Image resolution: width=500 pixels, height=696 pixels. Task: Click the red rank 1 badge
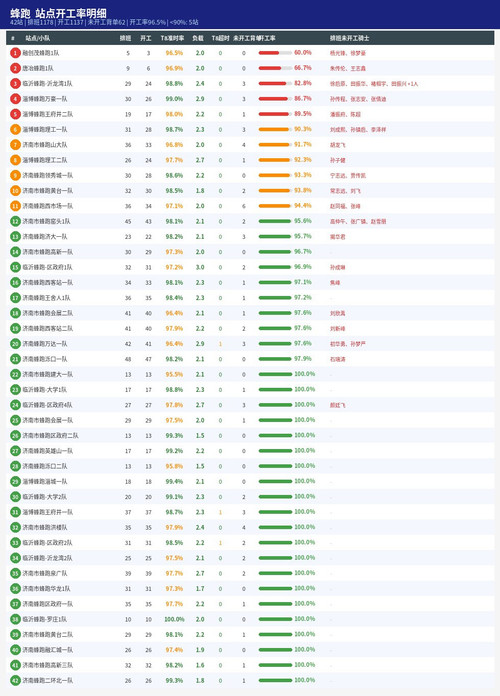pyautogui.click(x=16, y=53)
